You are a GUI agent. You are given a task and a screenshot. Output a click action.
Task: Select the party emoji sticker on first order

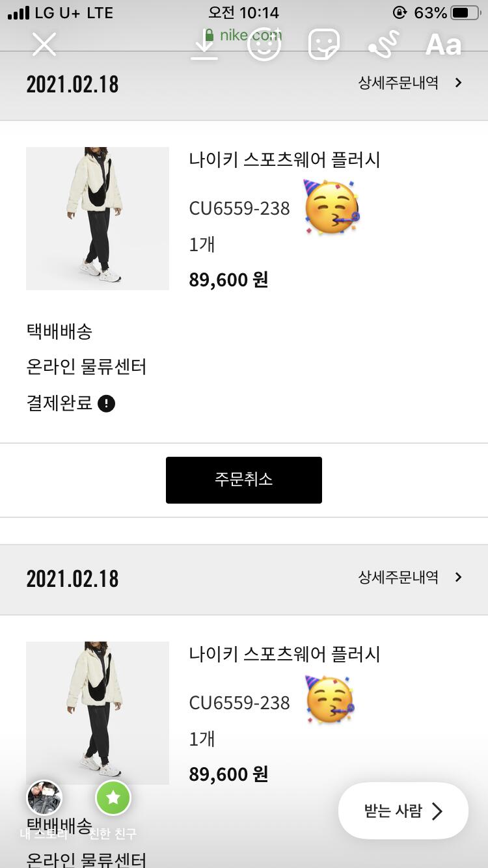[x=331, y=208]
